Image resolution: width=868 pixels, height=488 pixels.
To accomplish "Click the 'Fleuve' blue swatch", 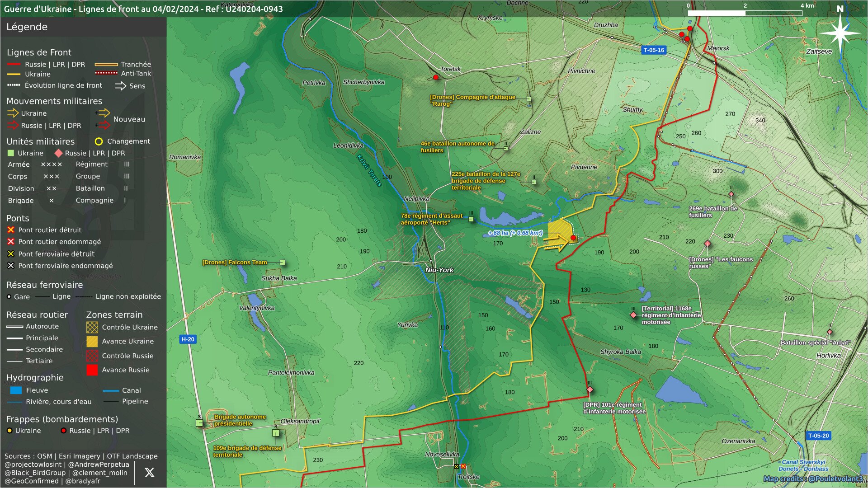I will click(16, 390).
